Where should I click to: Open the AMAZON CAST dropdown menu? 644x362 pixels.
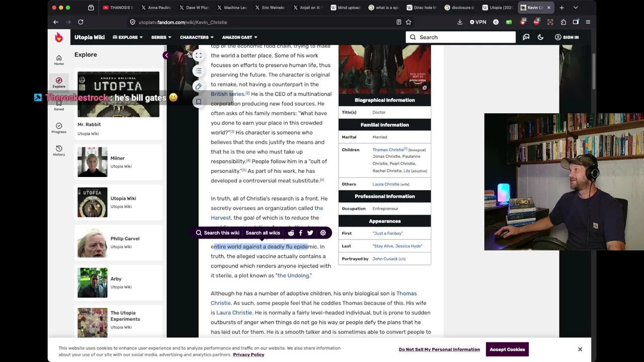(x=239, y=37)
